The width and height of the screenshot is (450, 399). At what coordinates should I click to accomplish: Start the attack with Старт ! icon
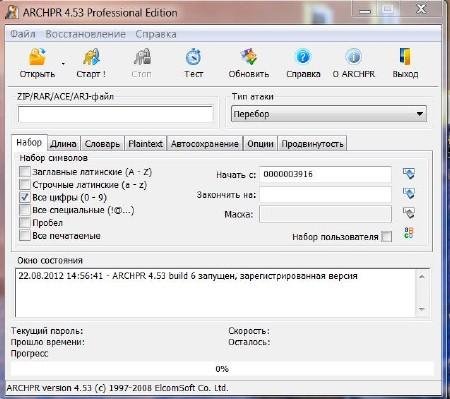click(91, 57)
